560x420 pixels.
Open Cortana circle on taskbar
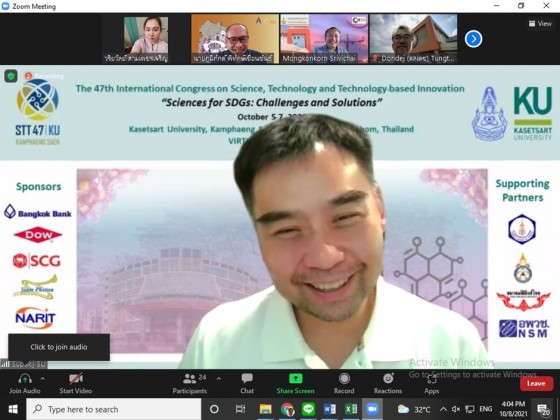point(214,409)
